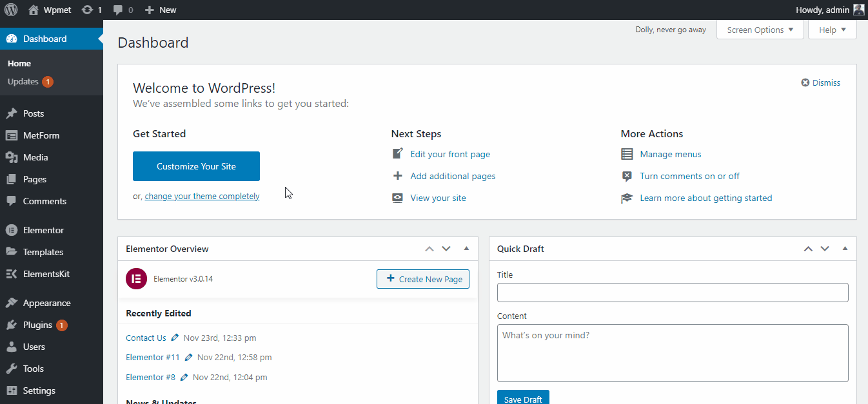This screenshot has width=868, height=404.
Task: Click edit pencil next to Elementor #11
Action: click(x=188, y=357)
